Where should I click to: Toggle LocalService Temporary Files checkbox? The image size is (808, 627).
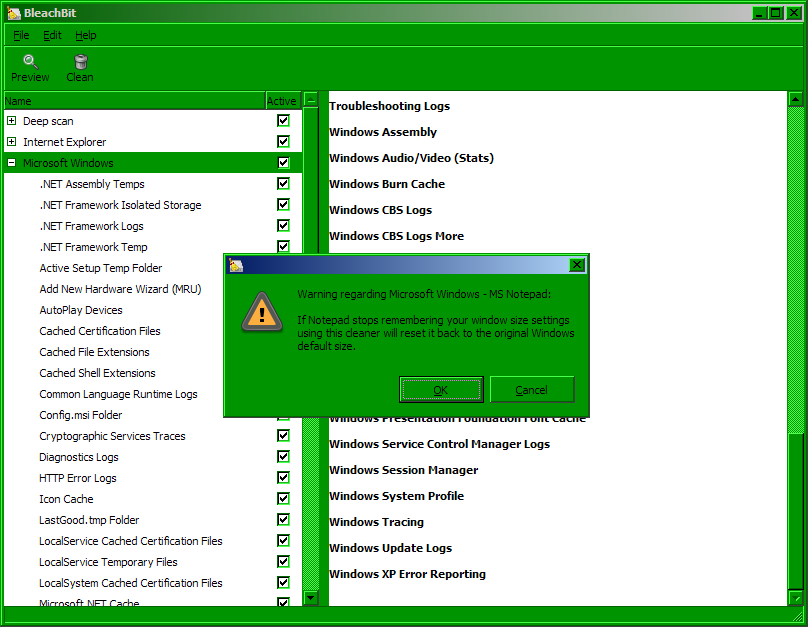(x=283, y=562)
